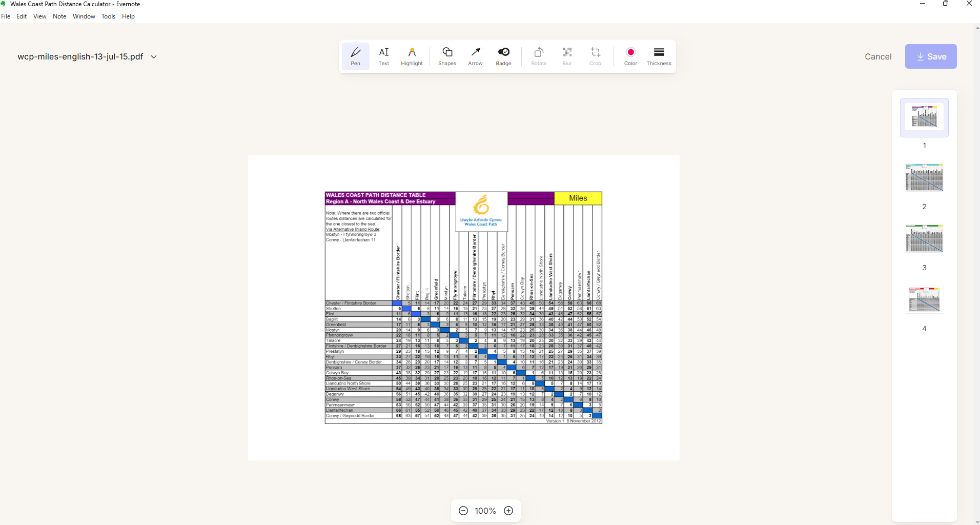The height and width of the screenshot is (525, 980).
Task: Open the Tools menu
Action: click(108, 16)
